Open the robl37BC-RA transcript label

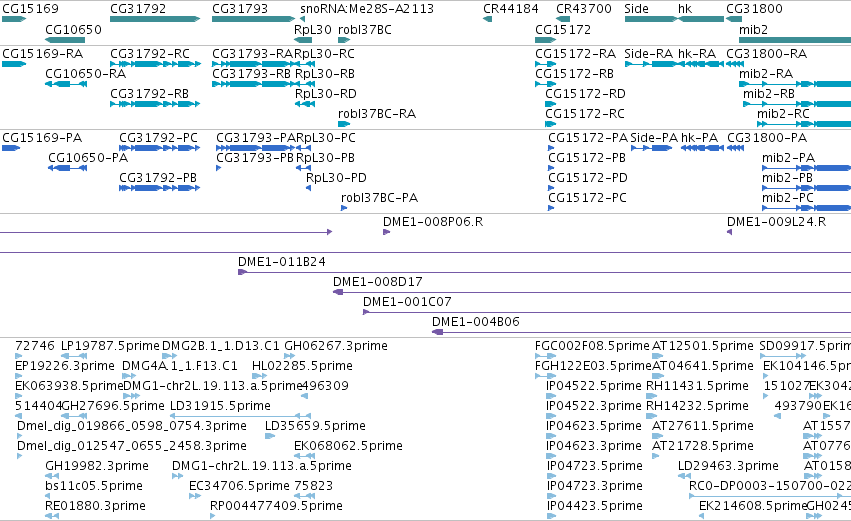(377, 114)
